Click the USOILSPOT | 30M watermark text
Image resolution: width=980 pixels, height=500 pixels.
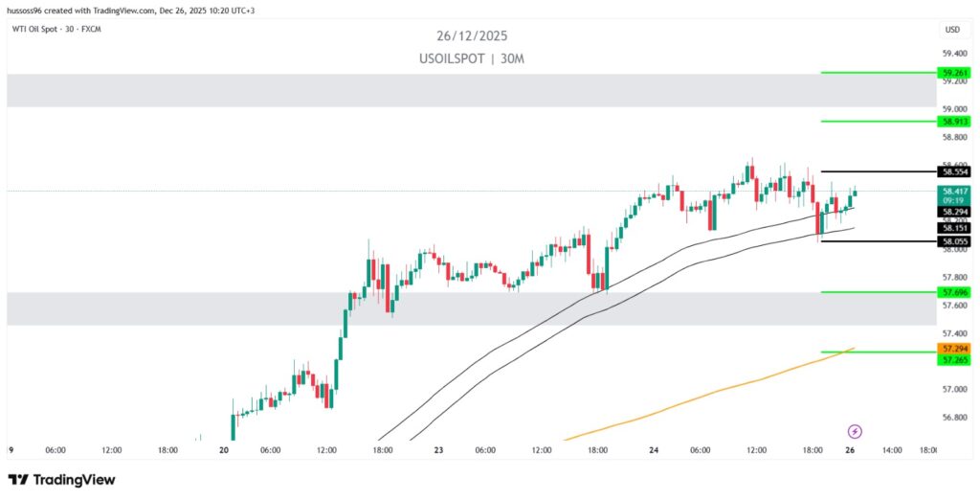click(x=472, y=59)
